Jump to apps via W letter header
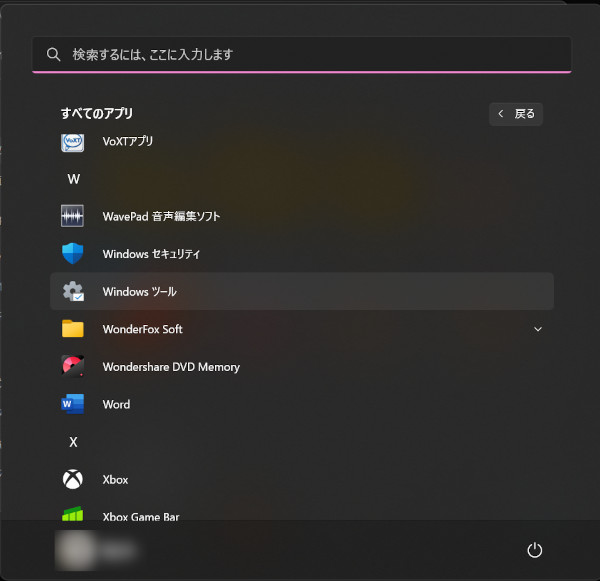Viewport: 600px width, 581px height. 74,179
